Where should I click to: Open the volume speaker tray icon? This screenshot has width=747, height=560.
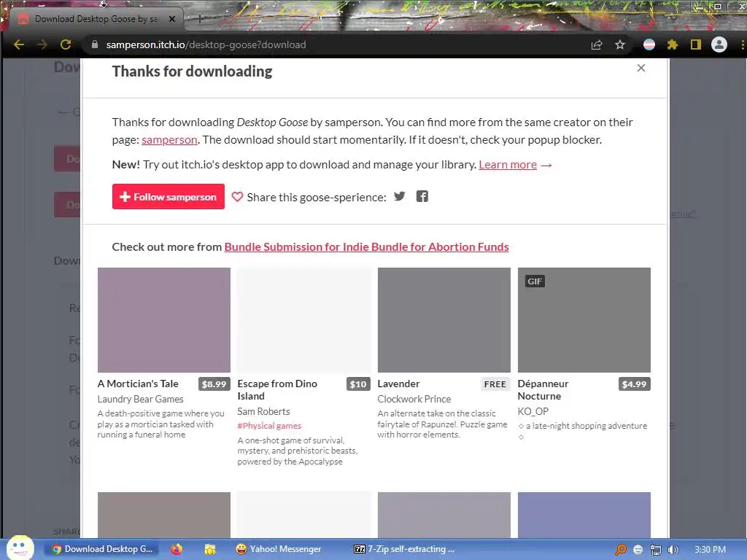673,550
